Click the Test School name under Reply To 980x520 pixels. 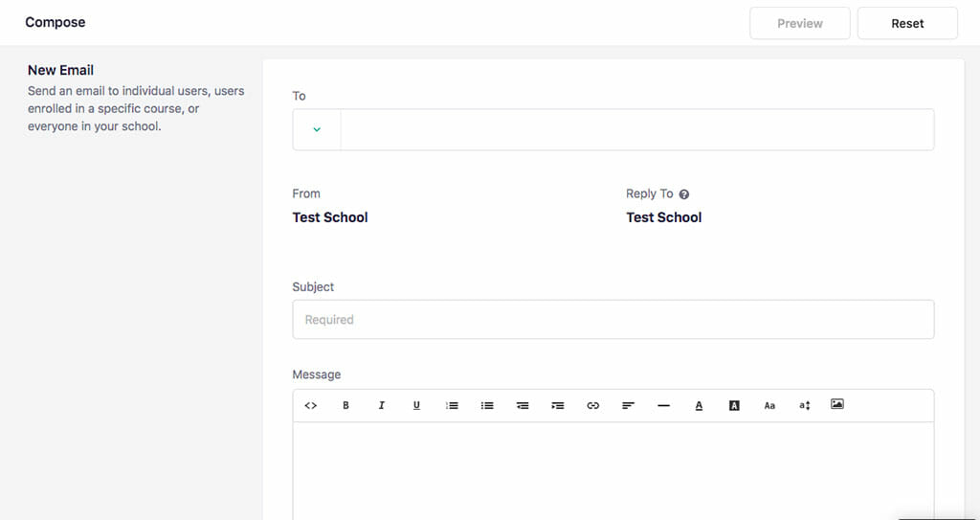664,217
